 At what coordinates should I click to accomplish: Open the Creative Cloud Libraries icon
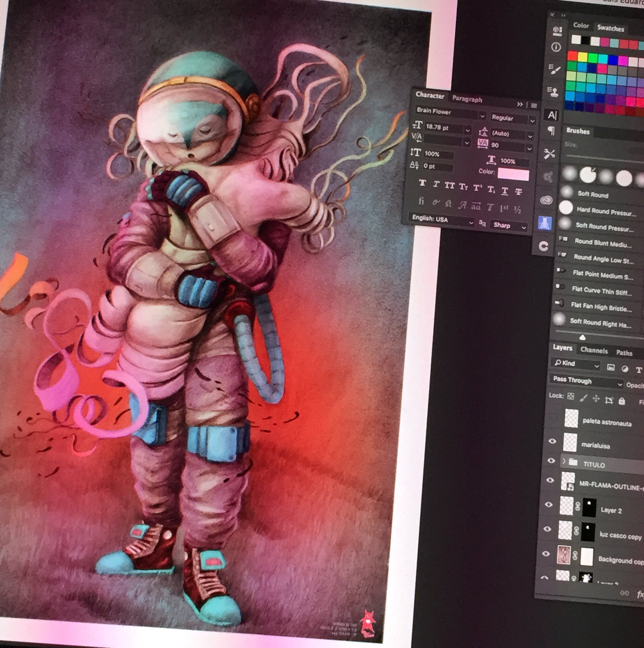coord(547,200)
